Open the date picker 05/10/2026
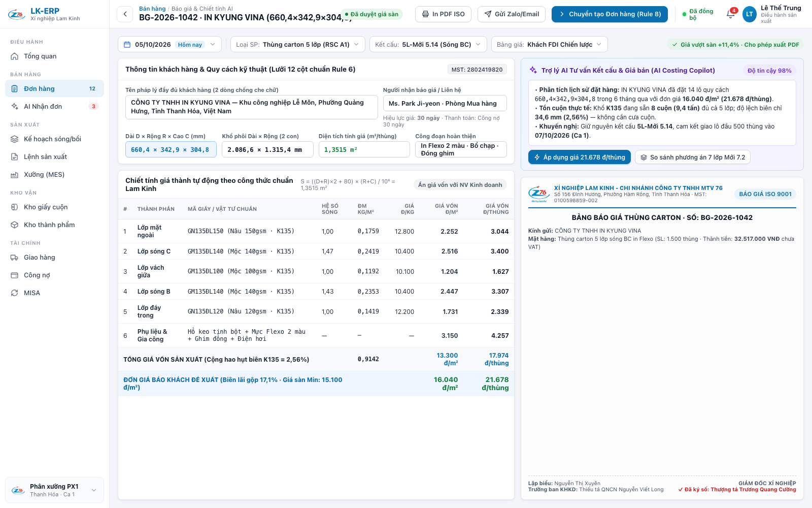 170,44
